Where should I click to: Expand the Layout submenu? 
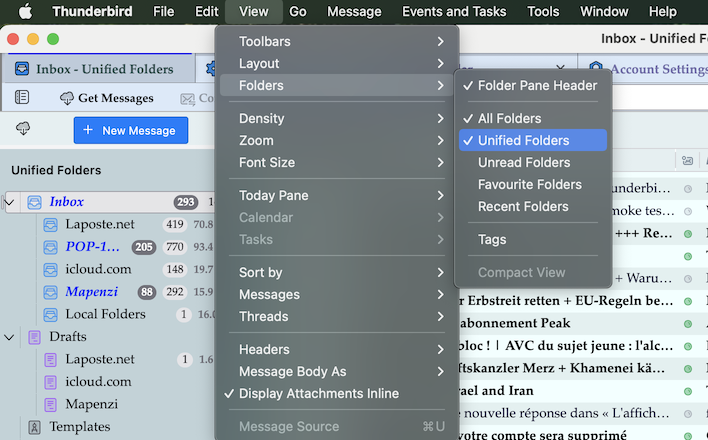(337, 64)
